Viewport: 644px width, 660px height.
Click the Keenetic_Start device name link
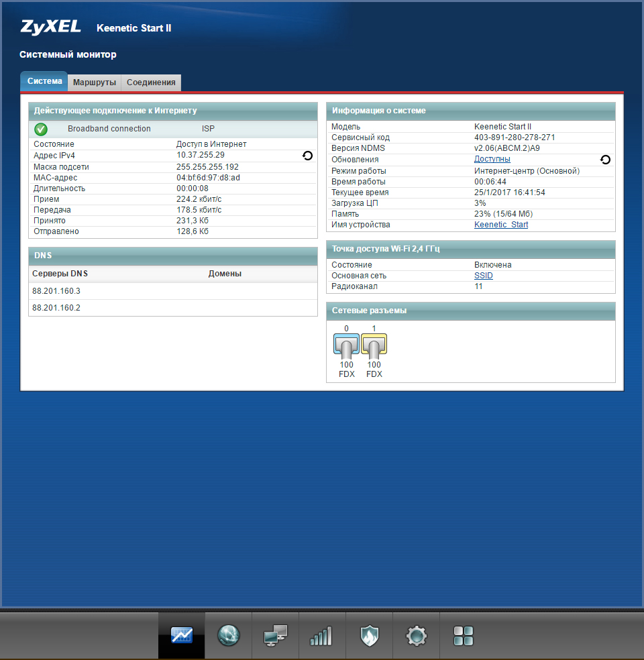[500, 225]
